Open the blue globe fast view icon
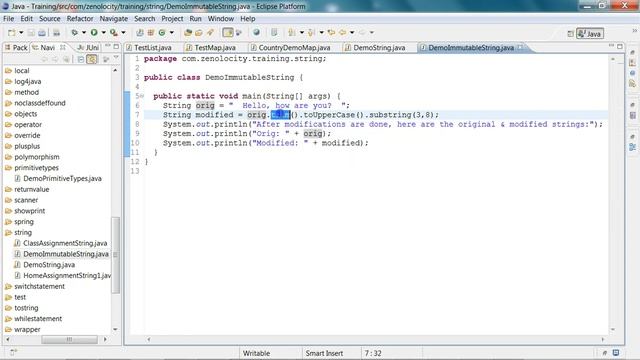640x360 pixels. pos(632,73)
